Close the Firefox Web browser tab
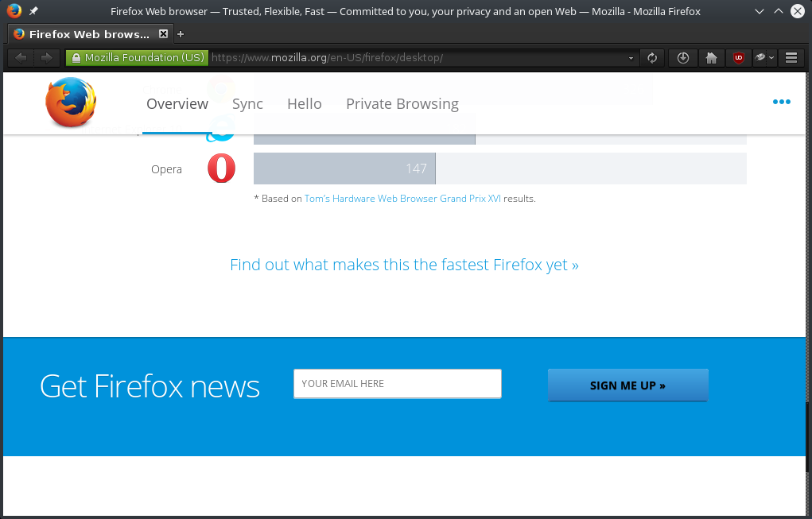The width and height of the screenshot is (812, 519). 163,34
